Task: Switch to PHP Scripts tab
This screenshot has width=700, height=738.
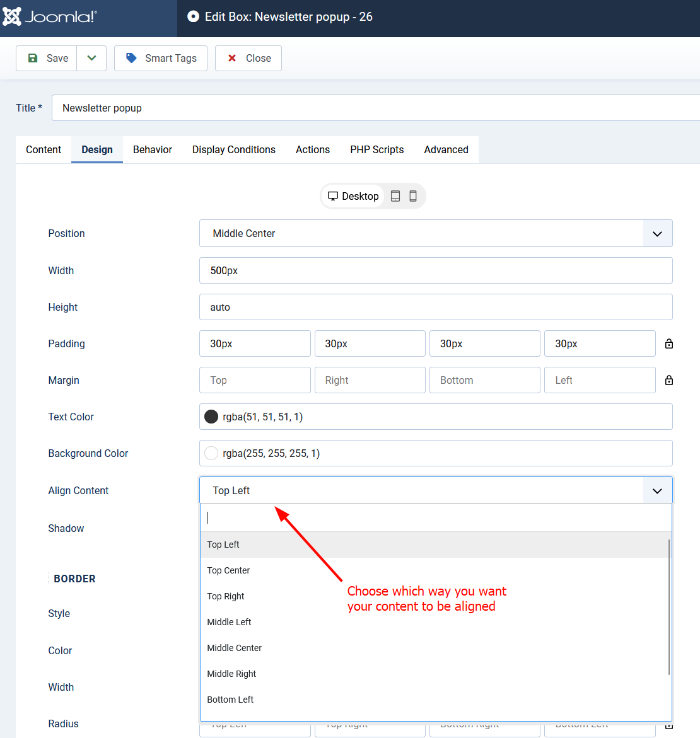Action: click(x=377, y=149)
